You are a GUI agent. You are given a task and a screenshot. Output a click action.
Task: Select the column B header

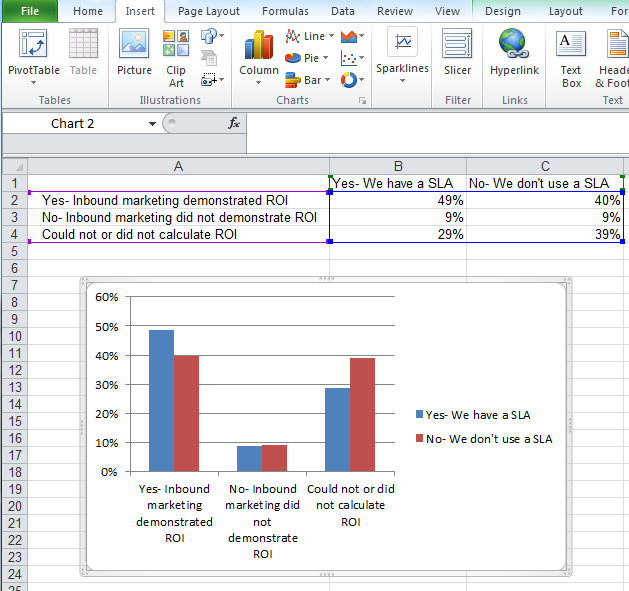[x=397, y=166]
